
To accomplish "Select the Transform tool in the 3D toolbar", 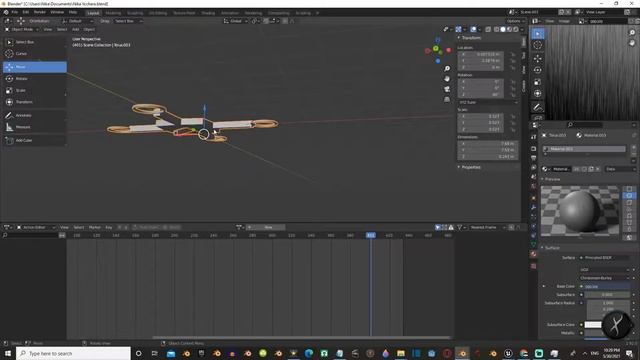I will click(x=35, y=102).
